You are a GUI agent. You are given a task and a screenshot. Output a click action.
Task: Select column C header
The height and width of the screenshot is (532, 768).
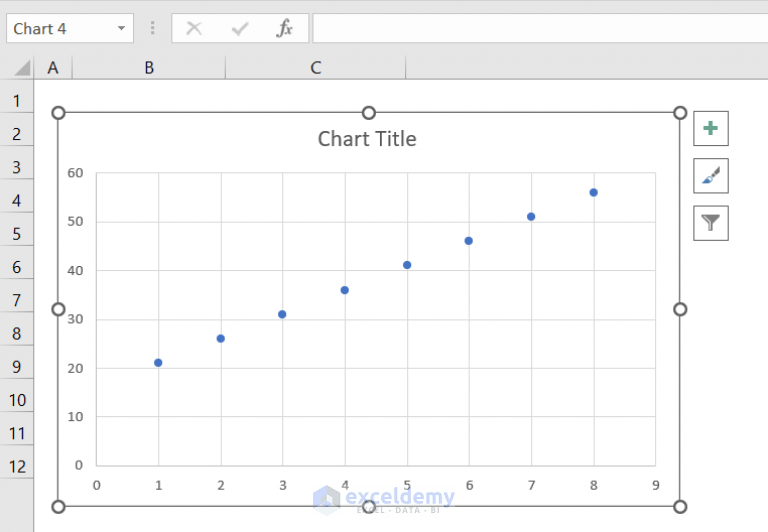(x=315, y=68)
